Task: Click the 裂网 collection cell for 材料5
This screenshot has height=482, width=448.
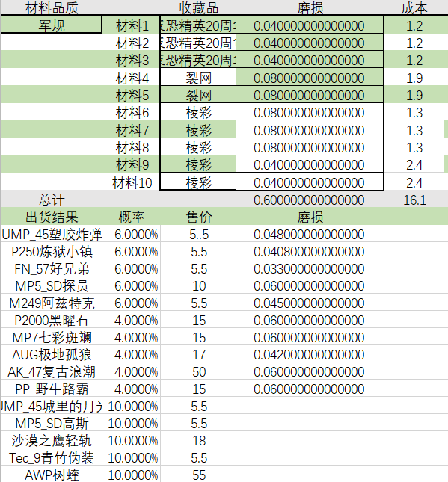Action: pos(198,96)
